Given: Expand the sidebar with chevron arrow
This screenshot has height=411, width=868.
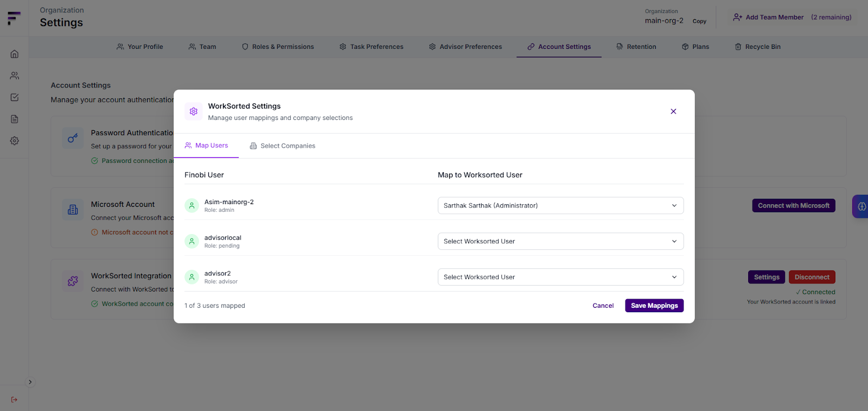Looking at the screenshot, I should point(30,382).
